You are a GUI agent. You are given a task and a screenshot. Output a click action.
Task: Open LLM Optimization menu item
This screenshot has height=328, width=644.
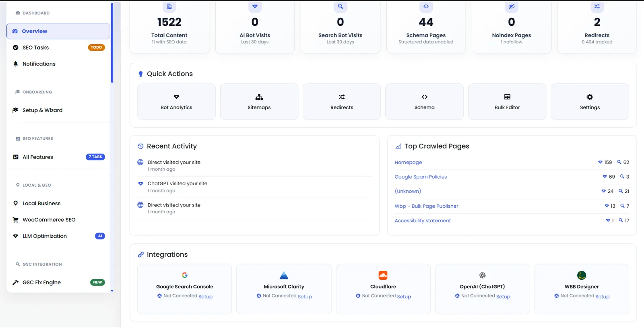(x=58, y=236)
